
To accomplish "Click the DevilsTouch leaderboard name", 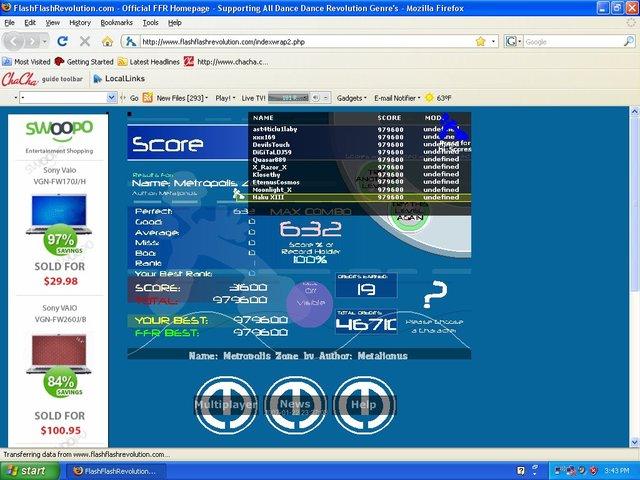I will click(271, 144).
